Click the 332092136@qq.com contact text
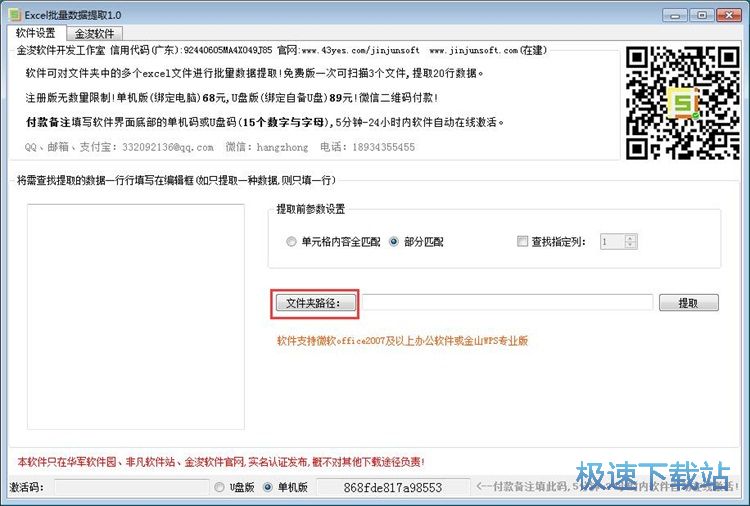This screenshot has width=750, height=506. click(168, 147)
